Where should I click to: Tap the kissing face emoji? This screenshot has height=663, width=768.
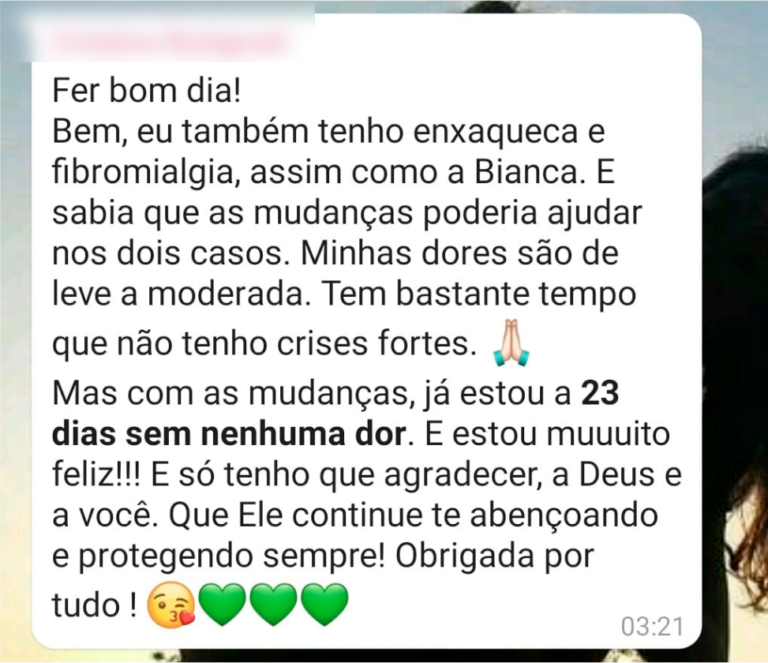coord(171,605)
